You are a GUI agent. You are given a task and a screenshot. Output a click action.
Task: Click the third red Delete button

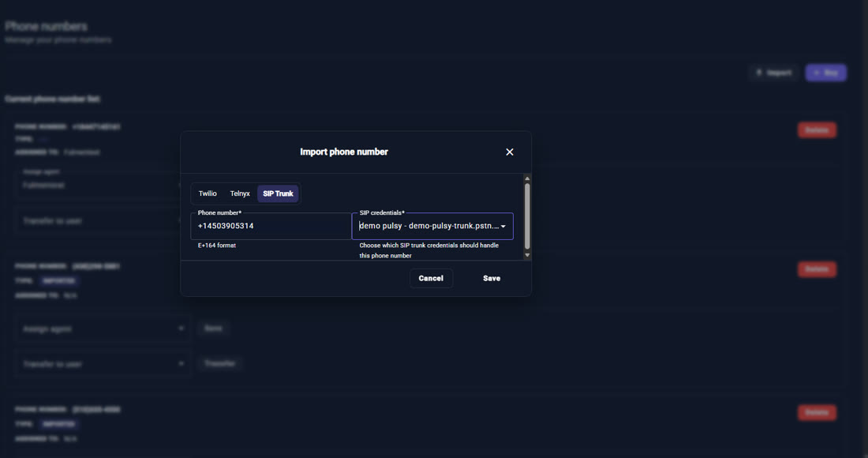click(817, 412)
